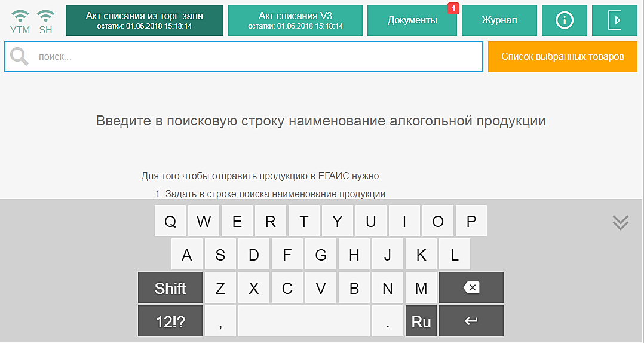Hide the on-screen keyboard with double chevron
Image resolution: width=644 pixels, height=343 pixels.
(x=621, y=222)
